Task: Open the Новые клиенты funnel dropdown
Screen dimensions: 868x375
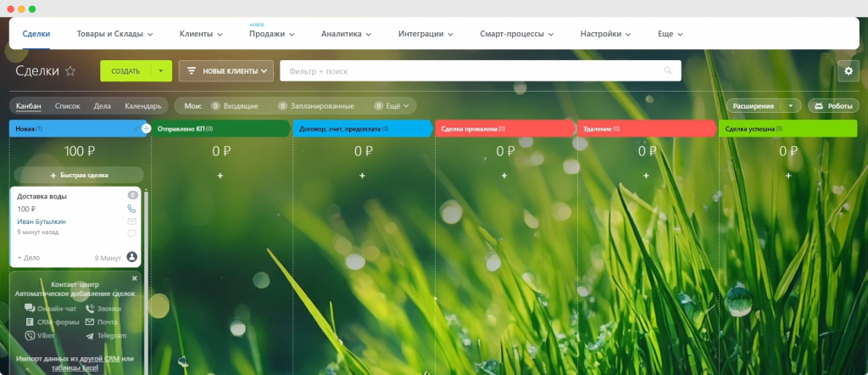Action: 226,71
